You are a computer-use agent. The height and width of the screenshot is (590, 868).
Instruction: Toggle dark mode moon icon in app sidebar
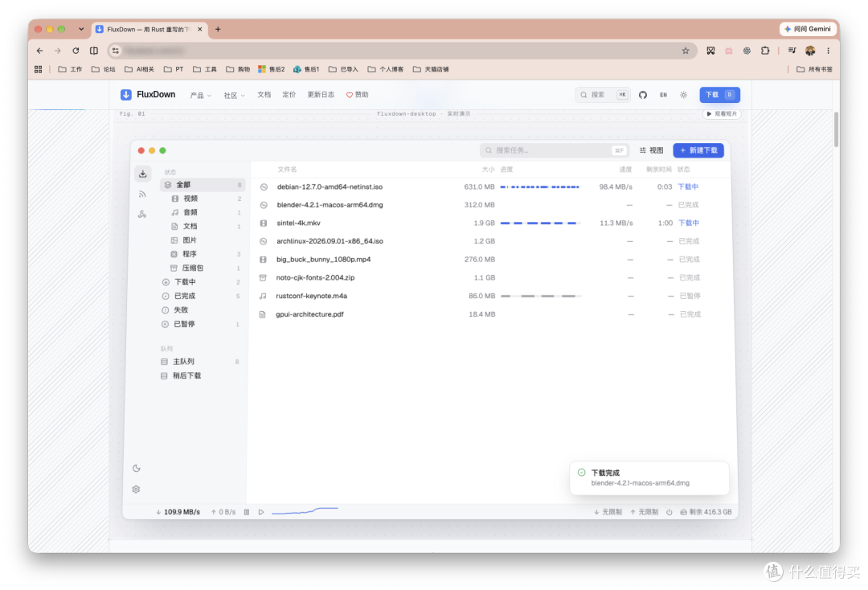[136, 469]
